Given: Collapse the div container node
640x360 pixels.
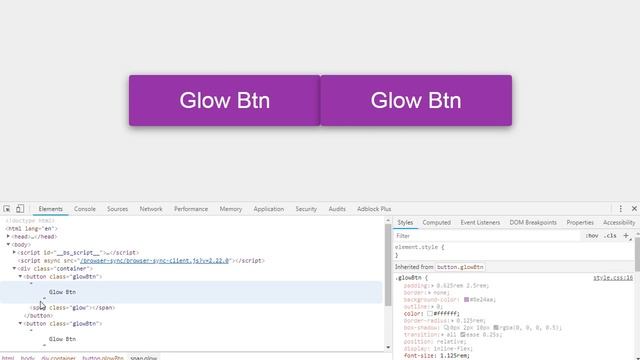Looking at the screenshot, I should 14,268.
